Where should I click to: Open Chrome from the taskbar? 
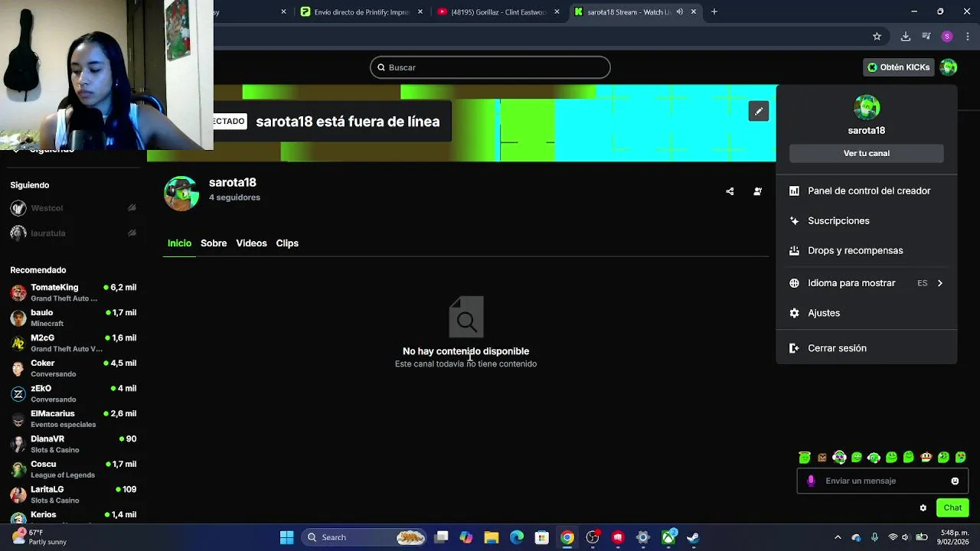click(567, 537)
